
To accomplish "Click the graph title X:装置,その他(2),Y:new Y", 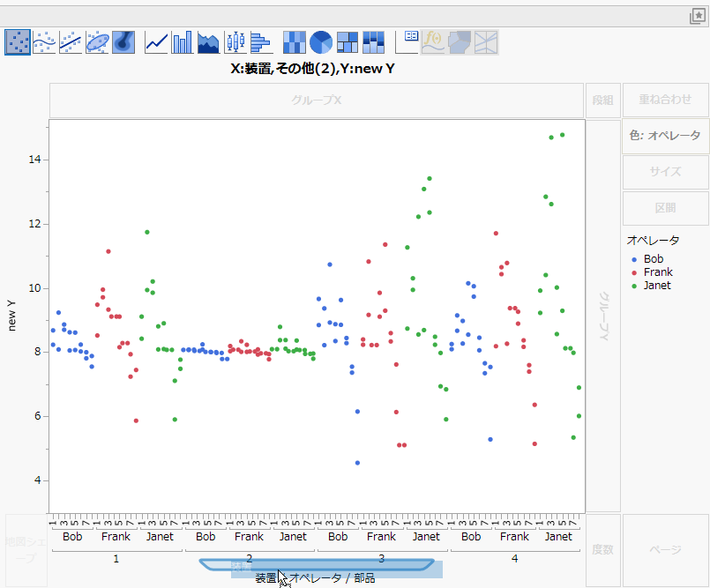I will point(312,69).
